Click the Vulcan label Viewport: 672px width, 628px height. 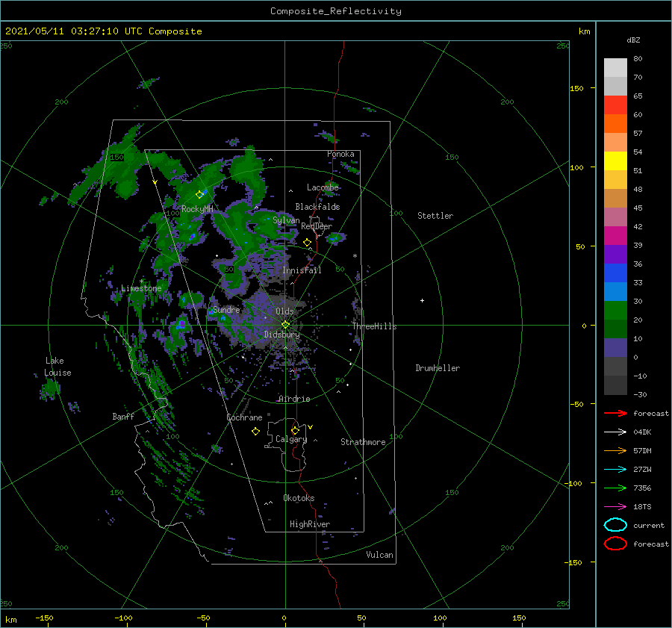pos(379,555)
